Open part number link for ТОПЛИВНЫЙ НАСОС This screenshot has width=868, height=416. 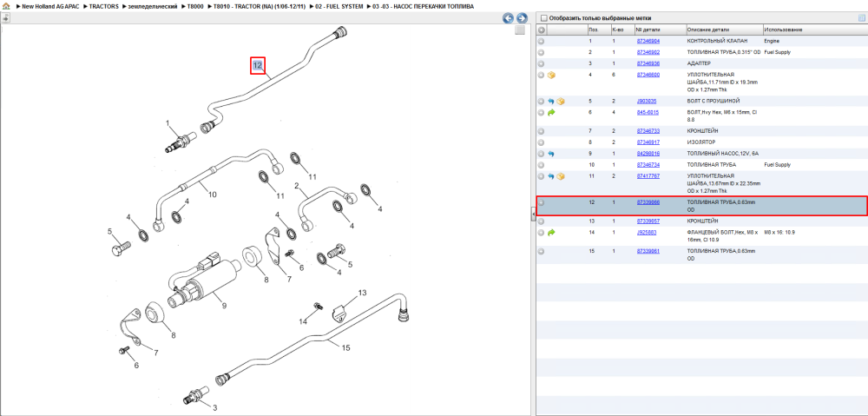(648, 154)
